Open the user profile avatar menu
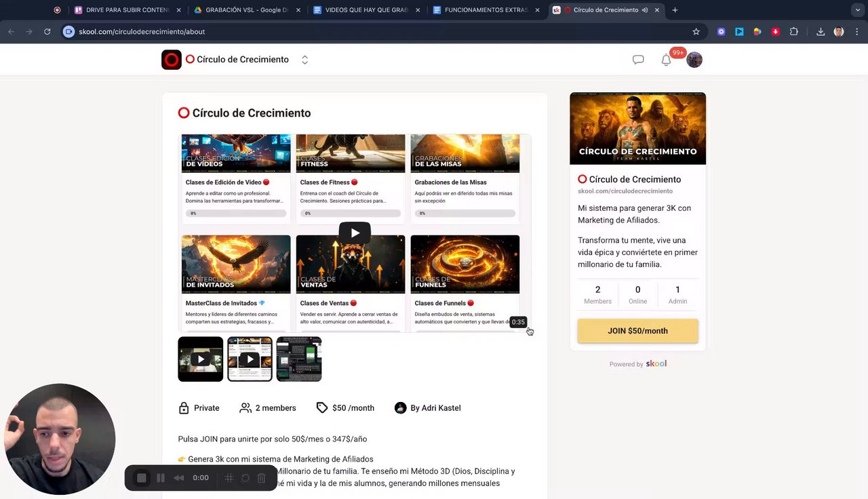Screen dimensions: 868x499 (x=694, y=60)
